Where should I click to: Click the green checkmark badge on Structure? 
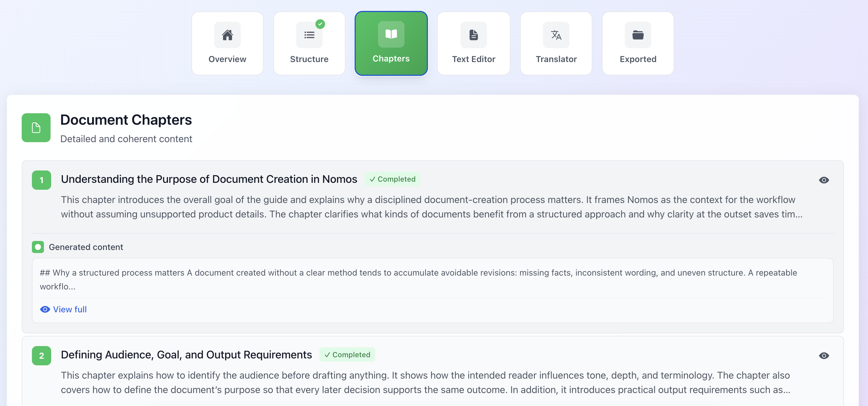coord(320,24)
